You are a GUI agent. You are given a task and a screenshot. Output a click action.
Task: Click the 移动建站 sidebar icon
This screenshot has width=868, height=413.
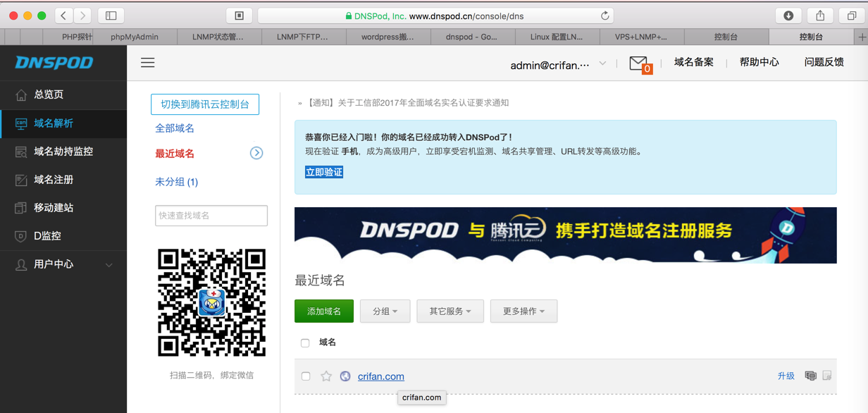(x=21, y=208)
